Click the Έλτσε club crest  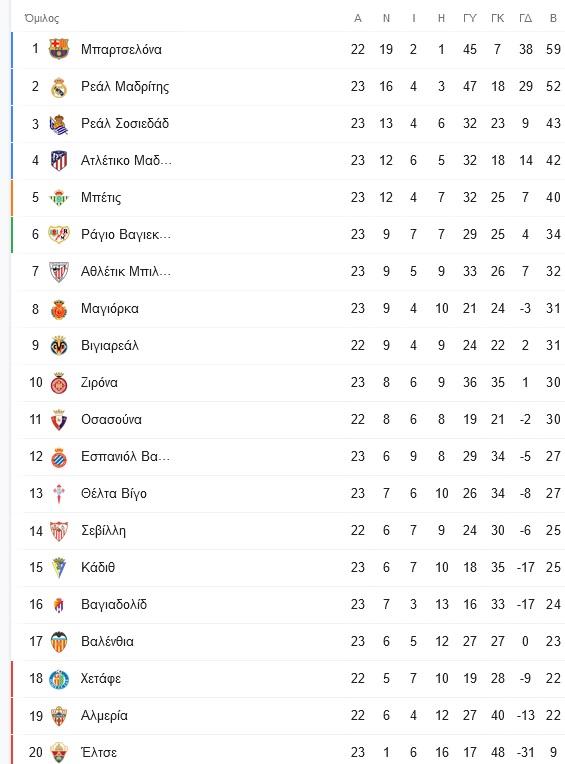click(59, 752)
